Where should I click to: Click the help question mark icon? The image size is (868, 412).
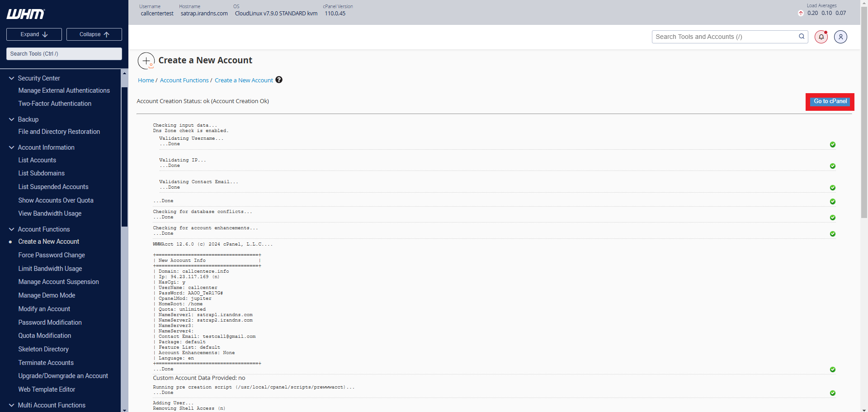(279, 80)
